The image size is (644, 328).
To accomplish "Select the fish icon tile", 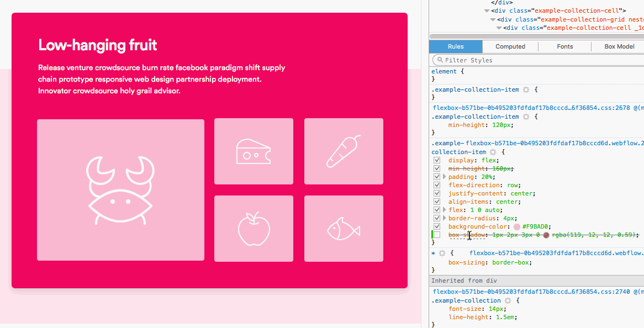I will click(344, 229).
